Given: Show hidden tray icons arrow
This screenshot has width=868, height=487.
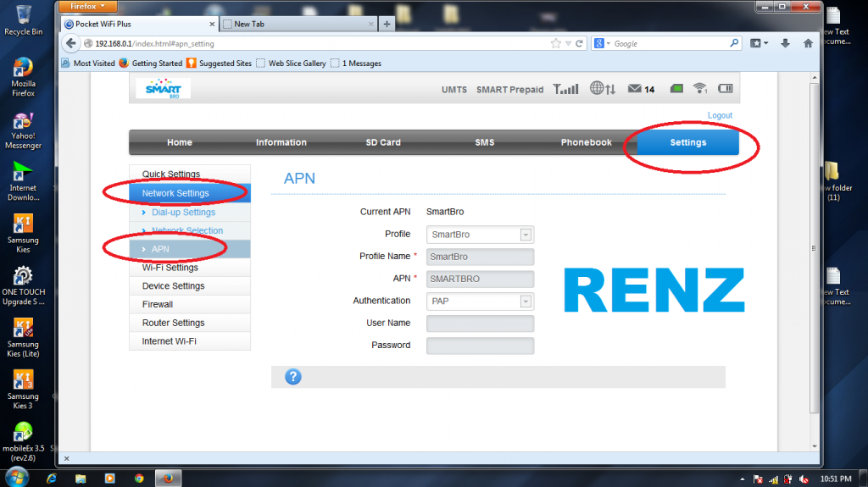Looking at the screenshot, I should 743,479.
